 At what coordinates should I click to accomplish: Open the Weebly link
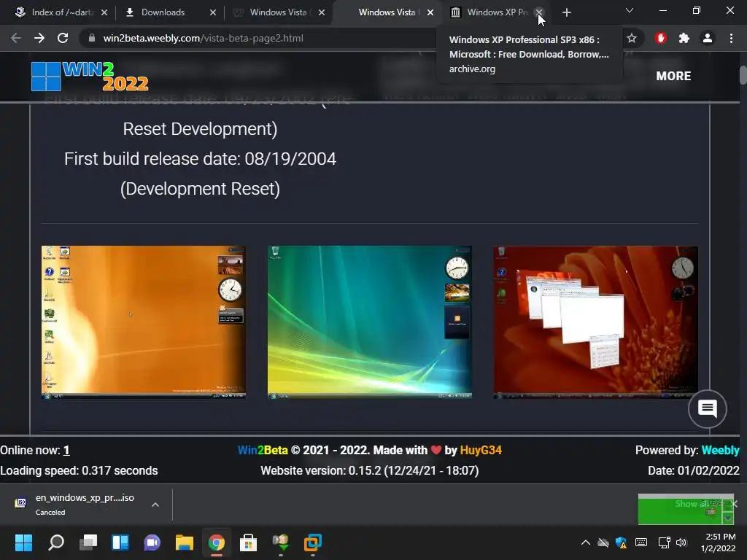click(720, 450)
